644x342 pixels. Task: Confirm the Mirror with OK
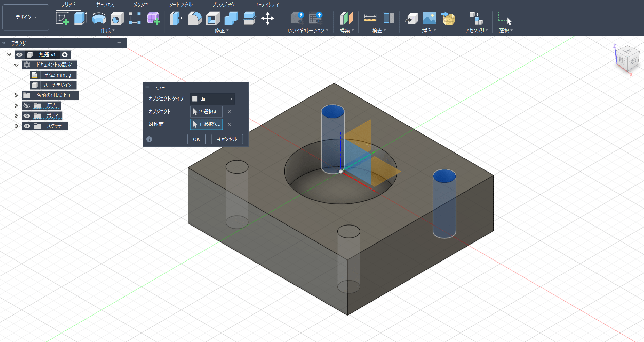[196, 139]
